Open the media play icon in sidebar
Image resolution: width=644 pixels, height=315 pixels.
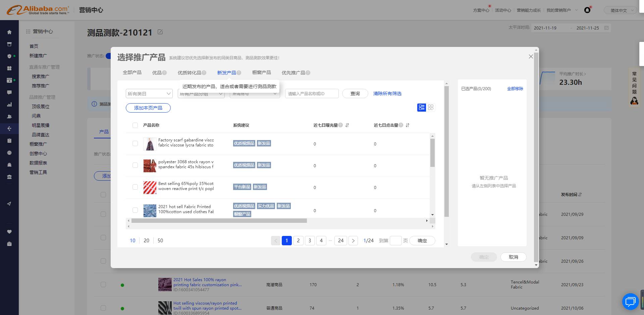coord(9,80)
